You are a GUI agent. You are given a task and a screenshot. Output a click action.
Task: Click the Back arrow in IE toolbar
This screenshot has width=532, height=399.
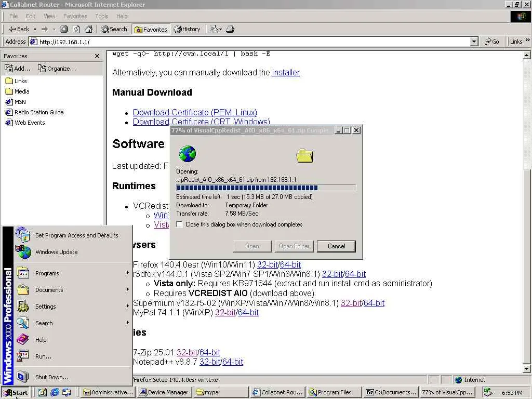pyautogui.click(x=19, y=29)
